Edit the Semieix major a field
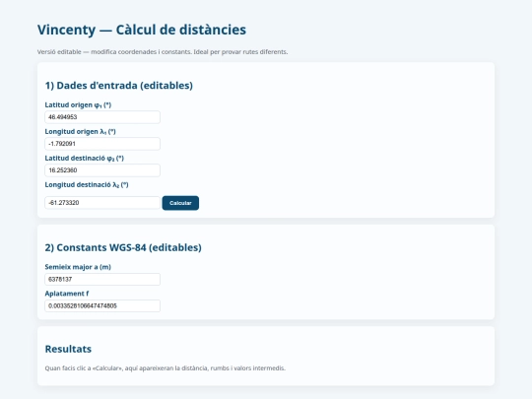This screenshot has width=532, height=399. pyautogui.click(x=102, y=279)
